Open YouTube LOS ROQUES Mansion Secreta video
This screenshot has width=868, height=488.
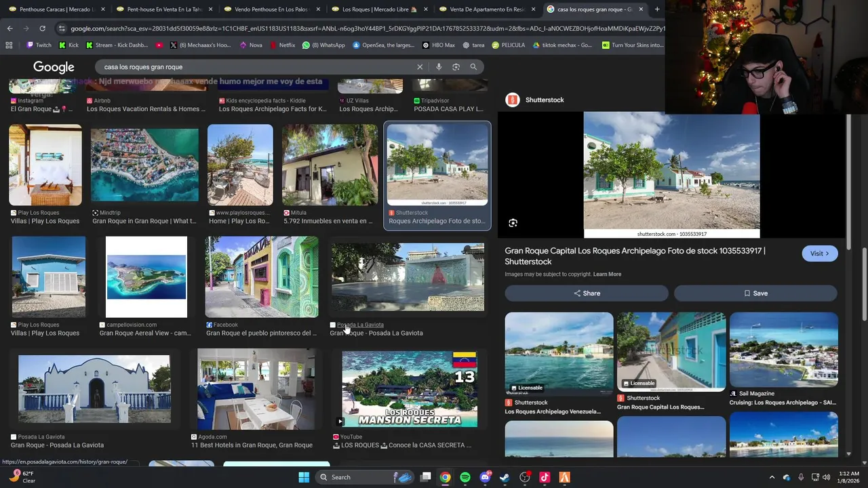[x=410, y=389]
